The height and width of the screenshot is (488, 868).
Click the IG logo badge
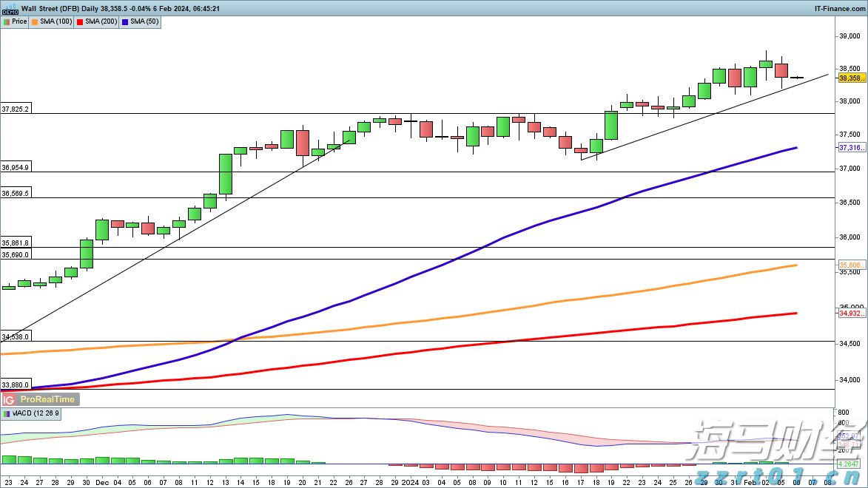tap(10, 399)
